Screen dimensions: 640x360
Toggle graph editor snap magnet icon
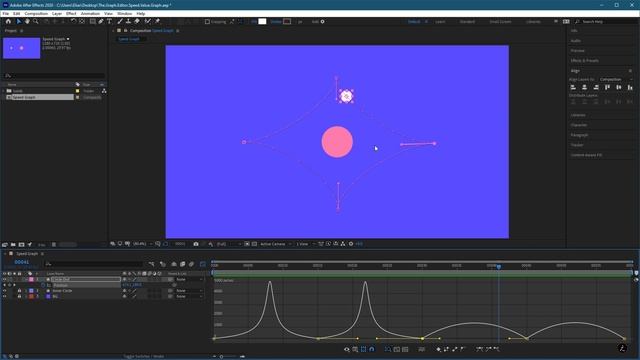coord(372,349)
